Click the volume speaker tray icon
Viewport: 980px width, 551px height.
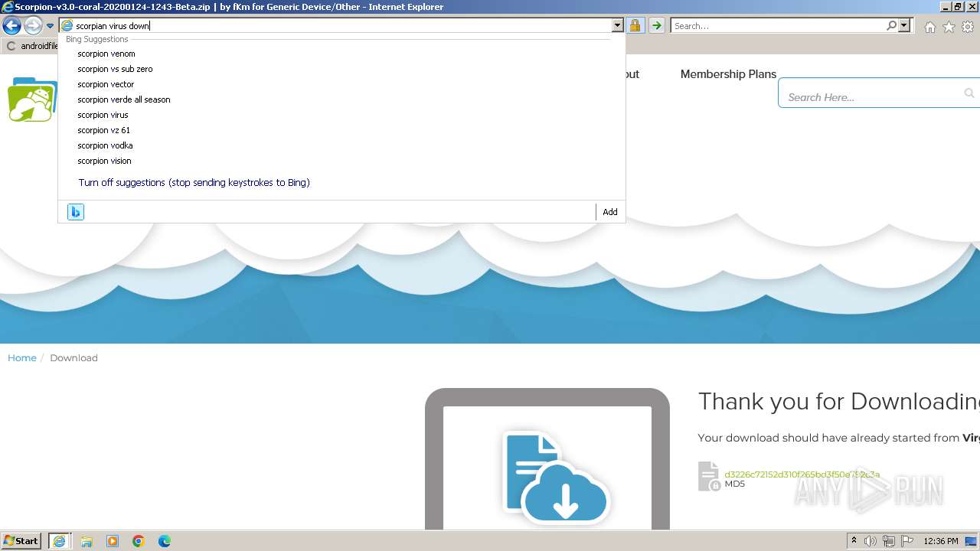(871, 541)
